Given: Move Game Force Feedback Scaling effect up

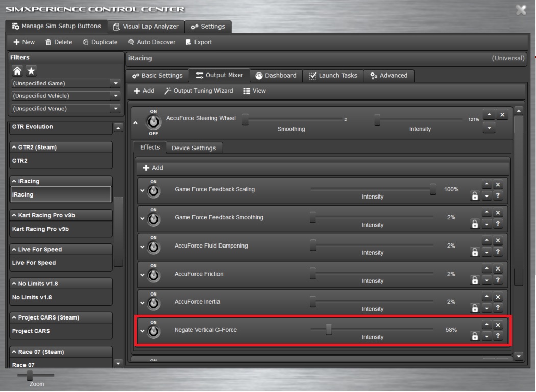Looking at the screenshot, I should click(486, 185).
